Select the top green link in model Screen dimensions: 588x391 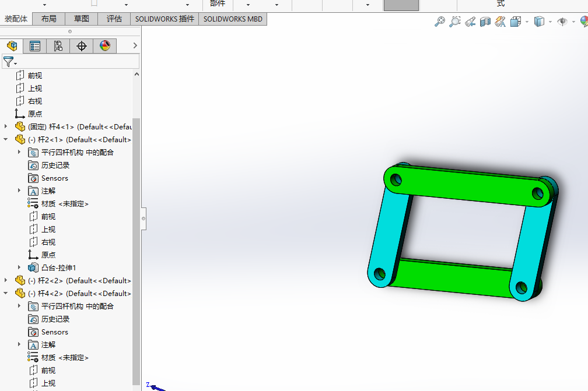click(467, 186)
